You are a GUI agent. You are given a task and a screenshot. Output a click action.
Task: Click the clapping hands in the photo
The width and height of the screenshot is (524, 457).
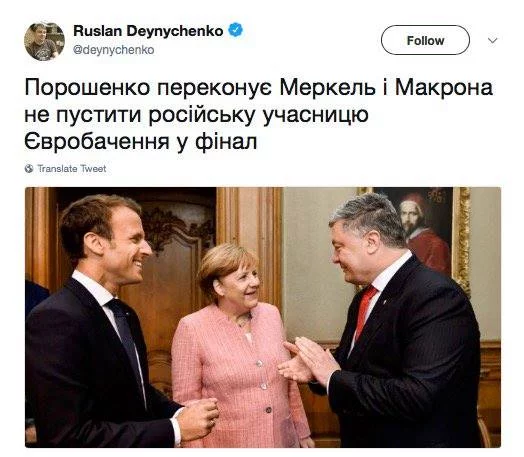pos(308,361)
